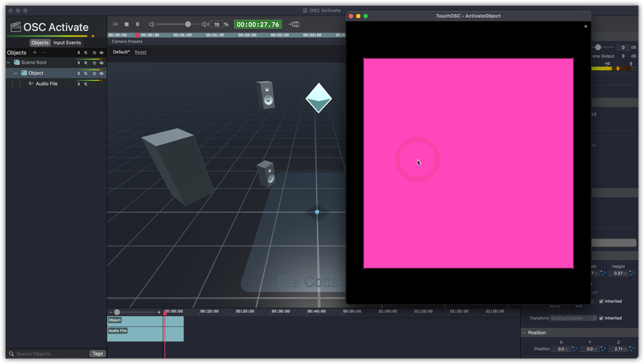Select the Default* camera preset
This screenshot has height=364, width=644.
point(121,52)
